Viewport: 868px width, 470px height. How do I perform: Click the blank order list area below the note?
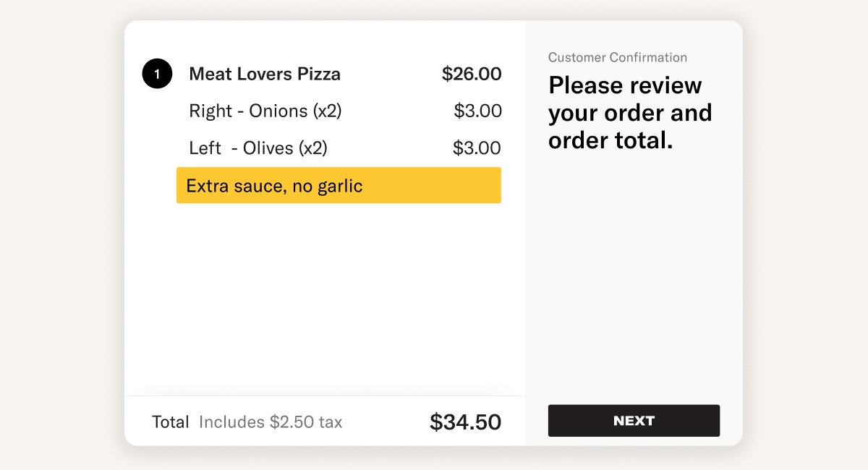[325, 296]
